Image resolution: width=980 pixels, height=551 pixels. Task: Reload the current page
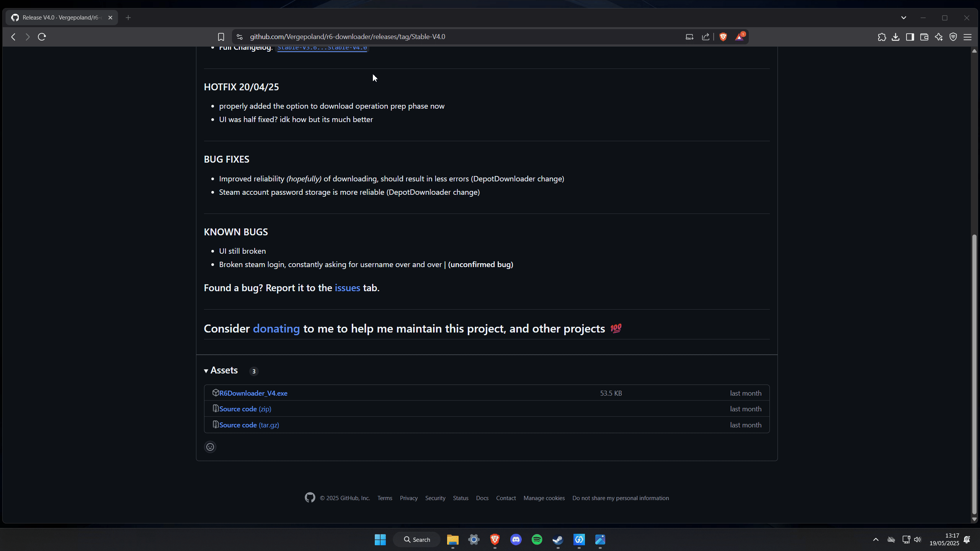(x=42, y=37)
